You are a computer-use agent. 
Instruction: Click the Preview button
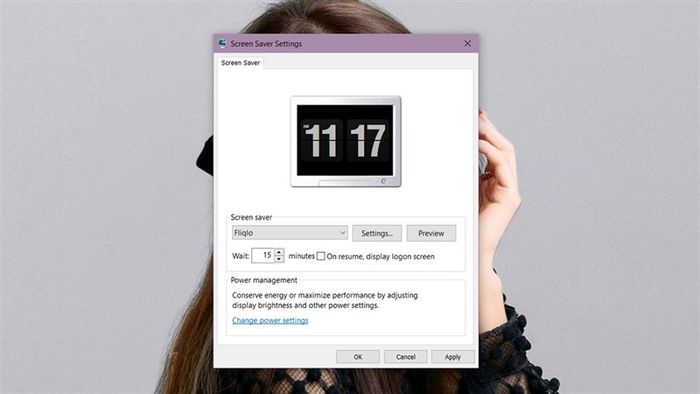tap(431, 233)
